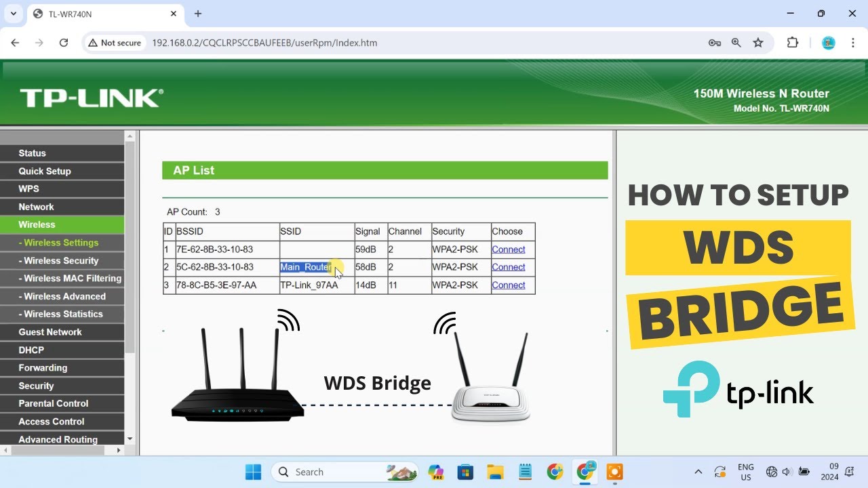Open the WPS menu item
The image size is (868, 488).
62,188
